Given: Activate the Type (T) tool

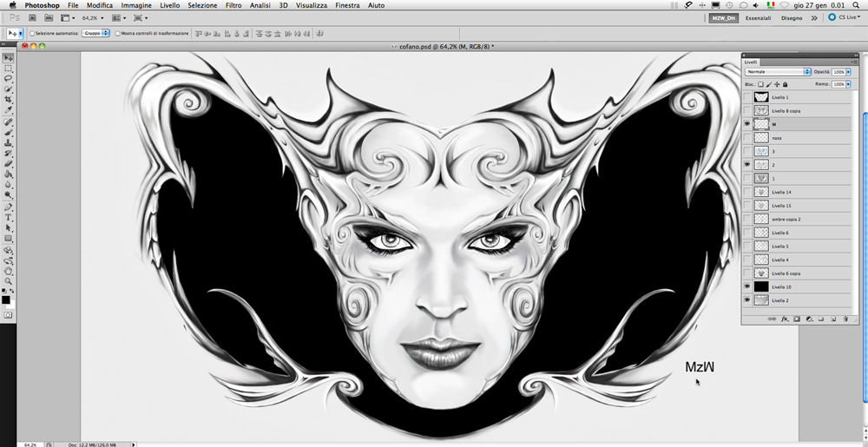Looking at the screenshot, I should pos(9,217).
